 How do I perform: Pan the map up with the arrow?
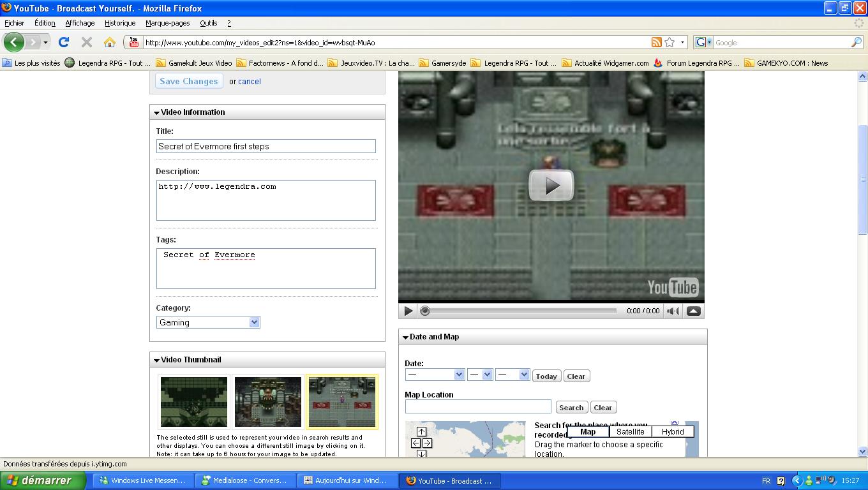pos(421,432)
